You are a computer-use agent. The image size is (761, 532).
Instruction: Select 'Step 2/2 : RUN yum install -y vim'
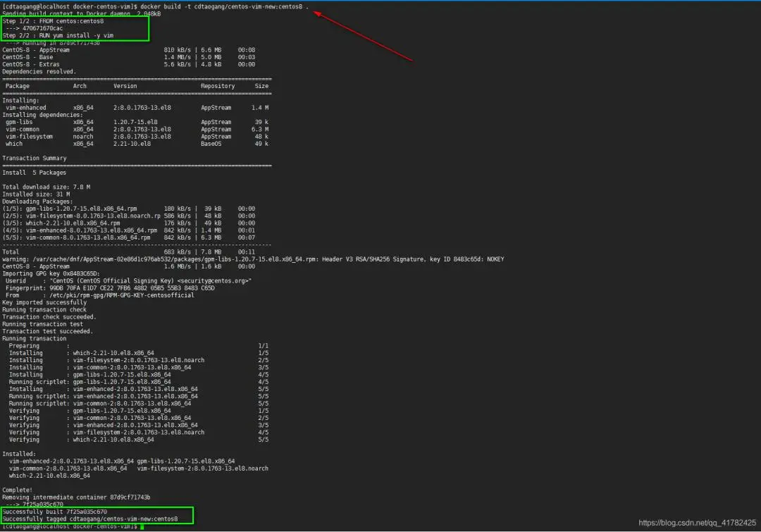pyautogui.click(x=58, y=36)
